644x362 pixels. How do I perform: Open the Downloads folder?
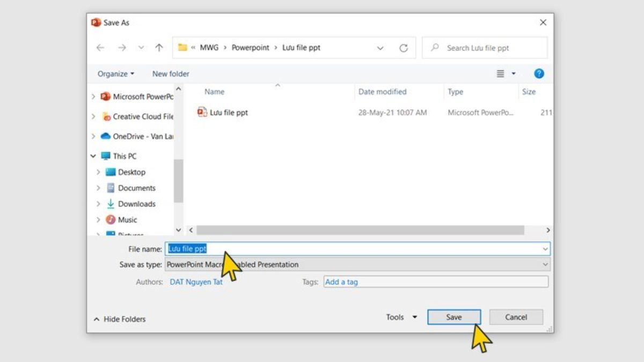(136, 204)
